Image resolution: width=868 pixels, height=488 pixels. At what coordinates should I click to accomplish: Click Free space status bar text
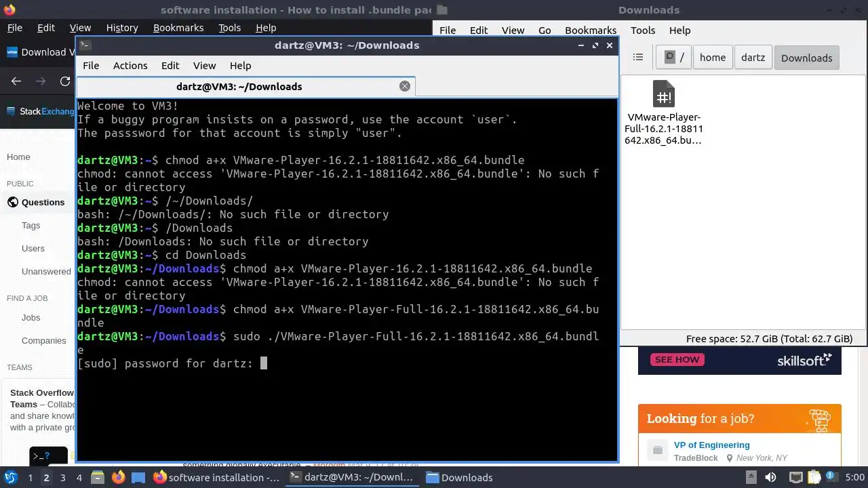pos(769,339)
